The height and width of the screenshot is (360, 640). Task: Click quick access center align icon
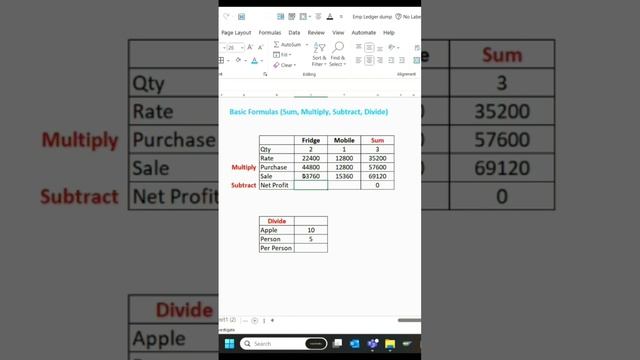(318, 16)
